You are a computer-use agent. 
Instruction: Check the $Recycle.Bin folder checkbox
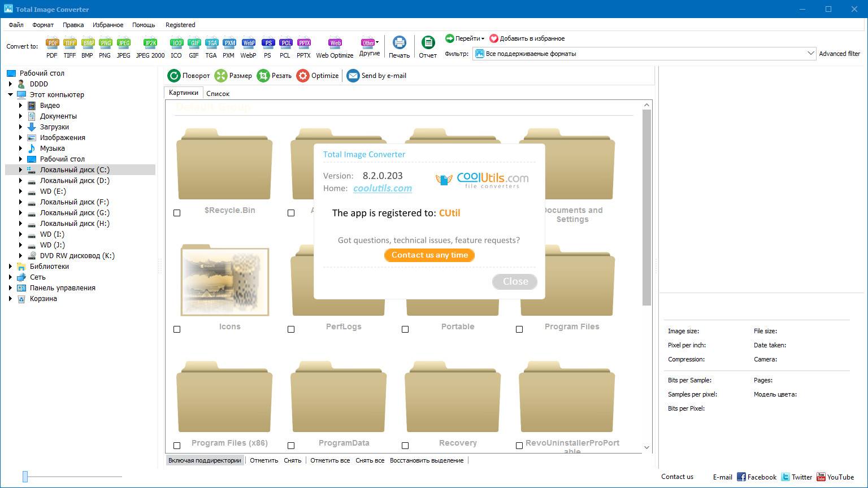pos(177,213)
